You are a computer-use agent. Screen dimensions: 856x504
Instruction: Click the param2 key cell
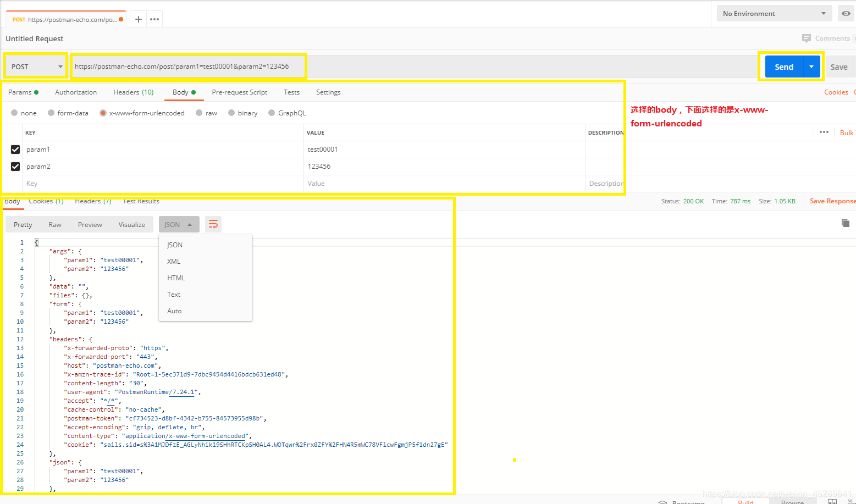pyautogui.click(x=163, y=167)
